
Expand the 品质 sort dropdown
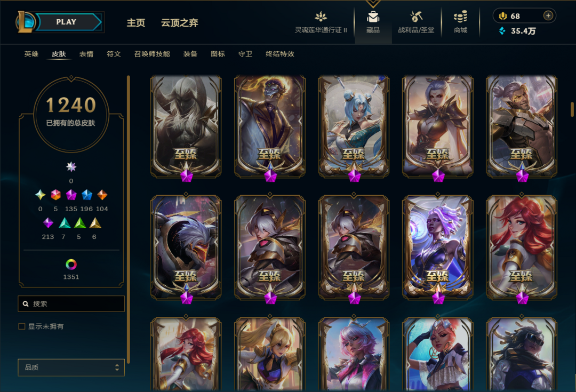[71, 367]
